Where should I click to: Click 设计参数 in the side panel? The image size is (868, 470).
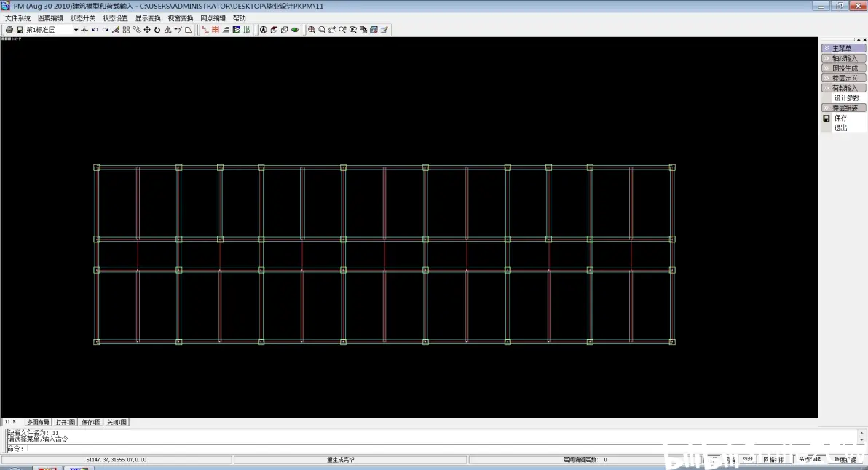[x=847, y=98]
